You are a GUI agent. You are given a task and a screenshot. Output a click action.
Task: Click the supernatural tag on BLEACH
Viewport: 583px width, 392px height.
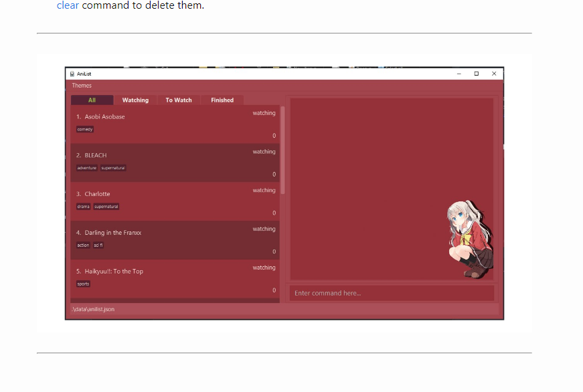tap(113, 168)
